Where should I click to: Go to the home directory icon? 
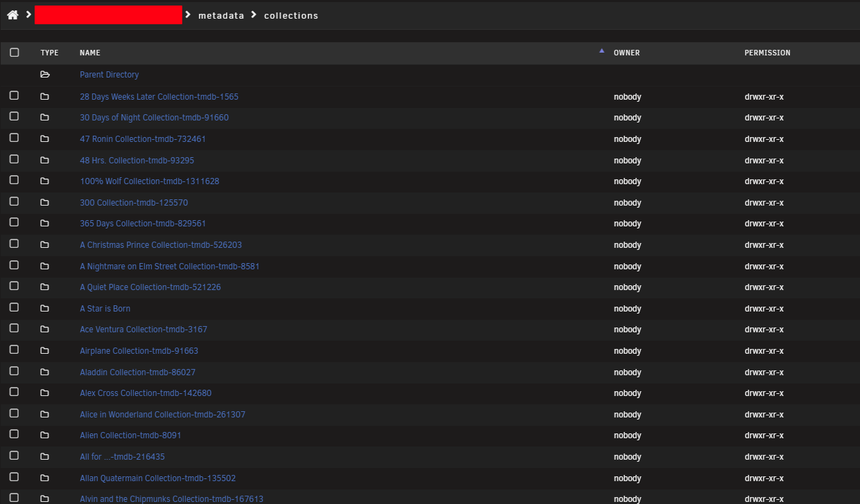point(12,15)
